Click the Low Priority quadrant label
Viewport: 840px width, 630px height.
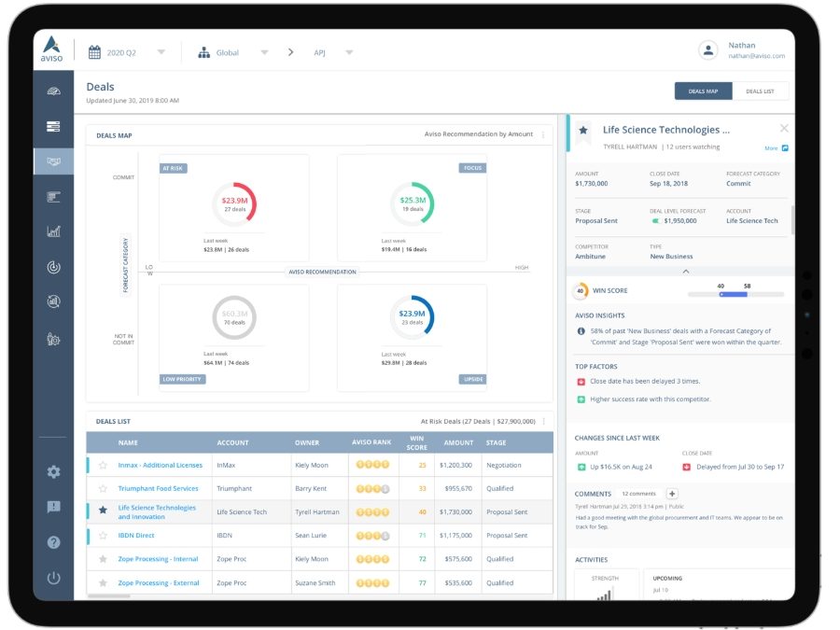[182, 379]
